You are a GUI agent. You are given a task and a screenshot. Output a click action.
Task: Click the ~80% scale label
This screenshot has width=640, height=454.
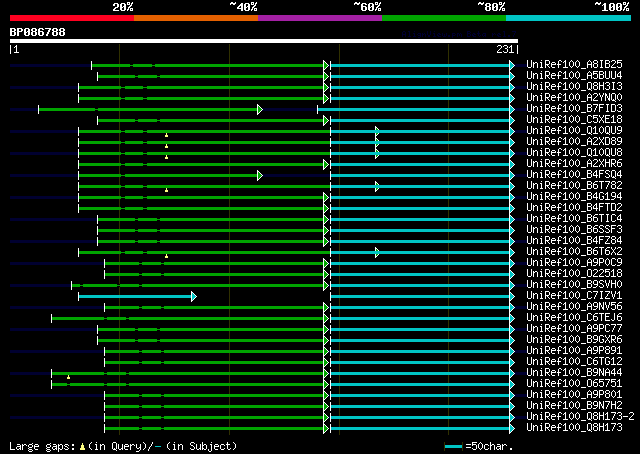(x=491, y=7)
